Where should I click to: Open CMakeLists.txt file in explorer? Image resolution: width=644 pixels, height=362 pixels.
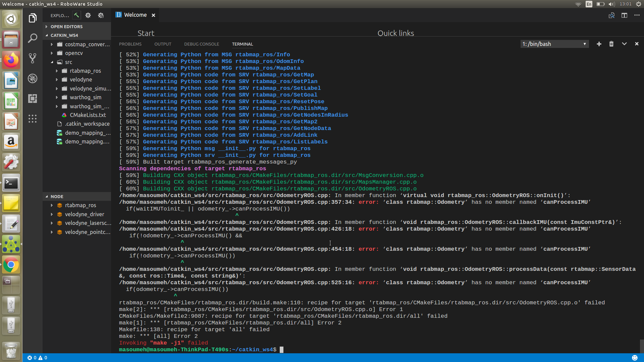click(88, 115)
